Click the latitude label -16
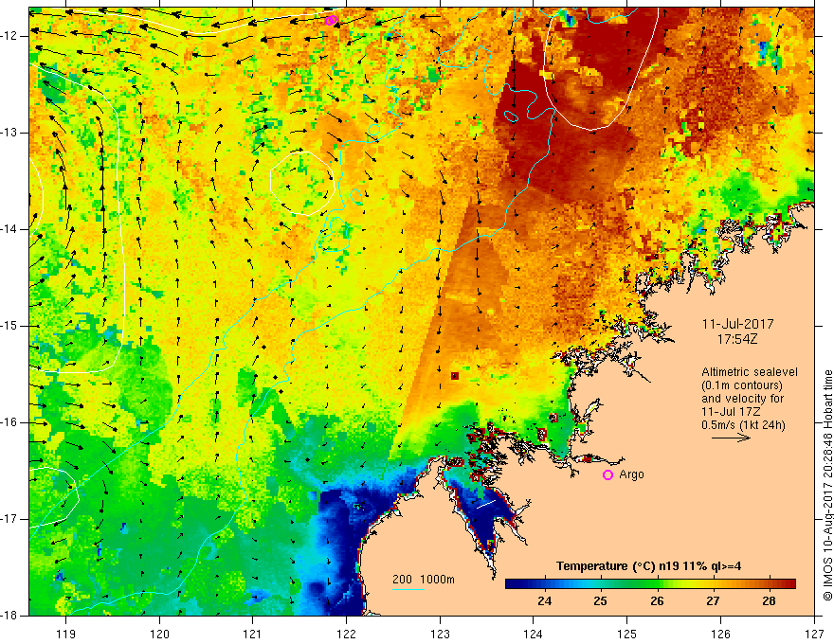 tap(10, 422)
